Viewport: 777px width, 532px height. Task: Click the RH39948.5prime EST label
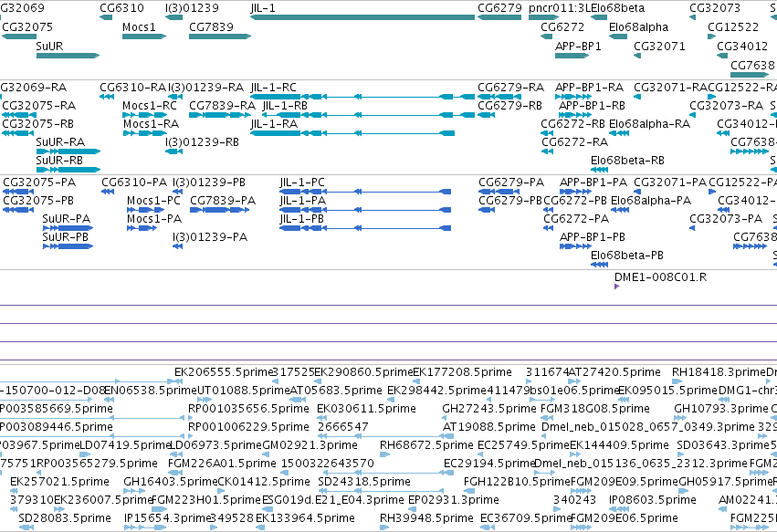[x=426, y=518]
